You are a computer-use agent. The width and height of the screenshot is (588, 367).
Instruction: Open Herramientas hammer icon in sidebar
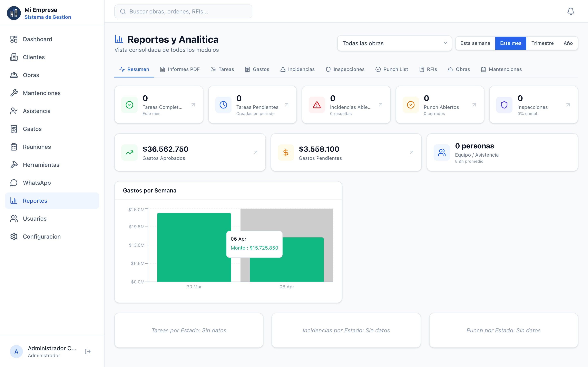tap(14, 165)
